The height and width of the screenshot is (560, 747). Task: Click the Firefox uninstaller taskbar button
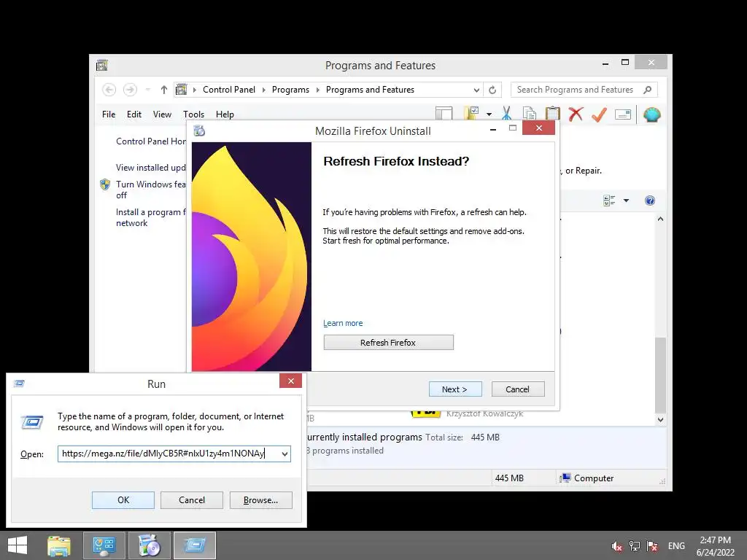(x=150, y=545)
